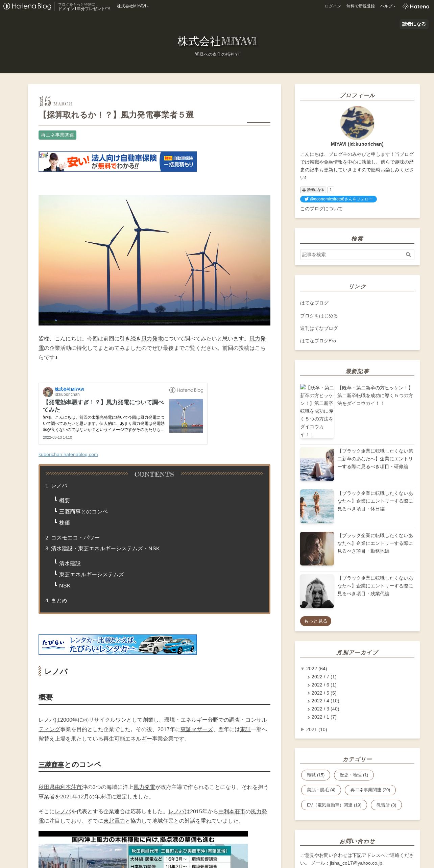
Task: Open the article title 風力発電事業者５選
Action: click(116, 115)
